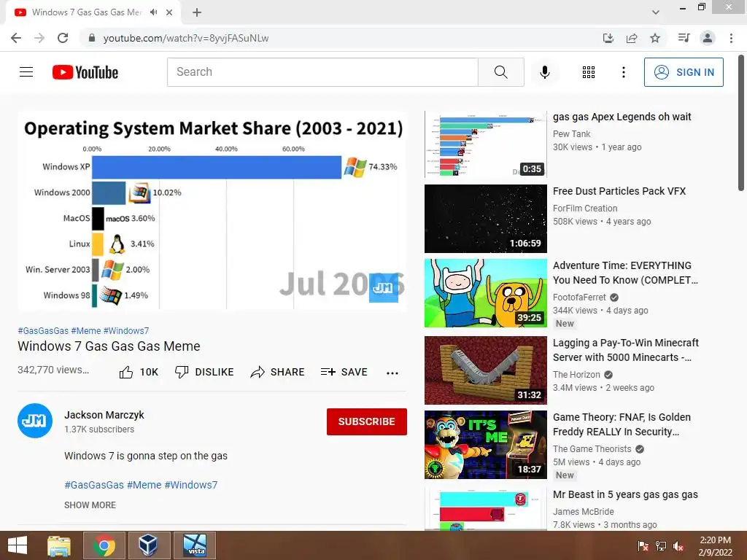Click #GasGasGas hashtag above title
The image size is (747, 560).
(43, 330)
